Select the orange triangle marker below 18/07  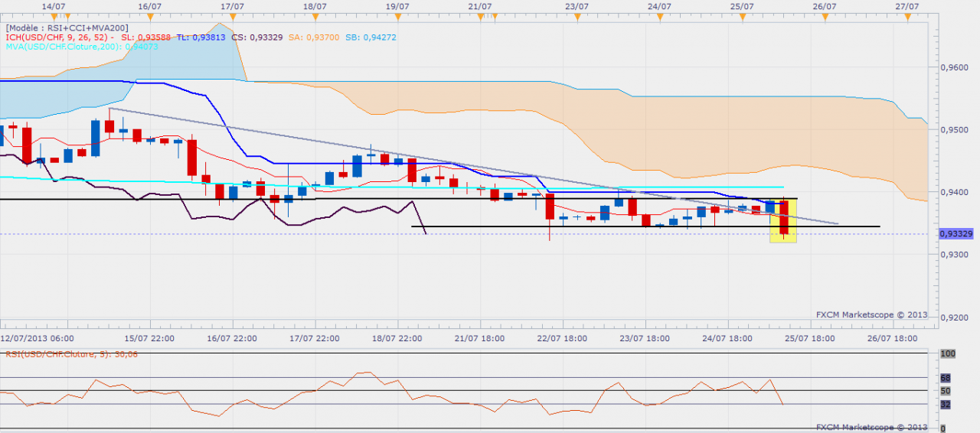pyautogui.click(x=314, y=15)
